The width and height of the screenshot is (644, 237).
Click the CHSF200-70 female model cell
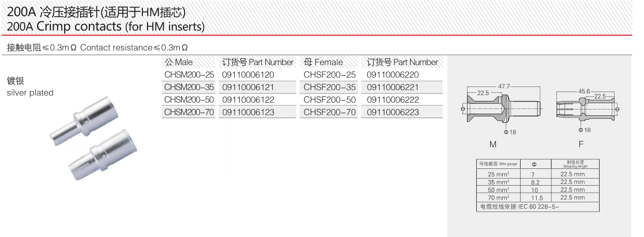tap(330, 112)
